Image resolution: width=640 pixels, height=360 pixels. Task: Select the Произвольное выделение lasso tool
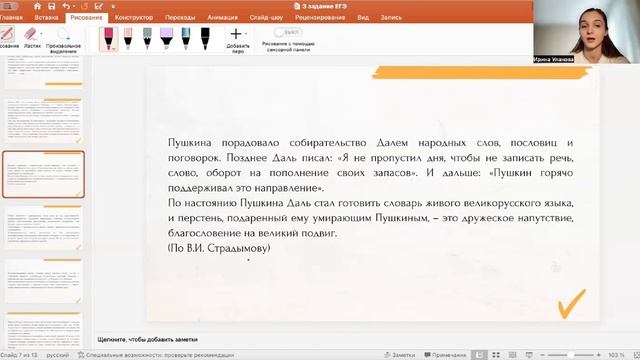pyautogui.click(x=63, y=40)
